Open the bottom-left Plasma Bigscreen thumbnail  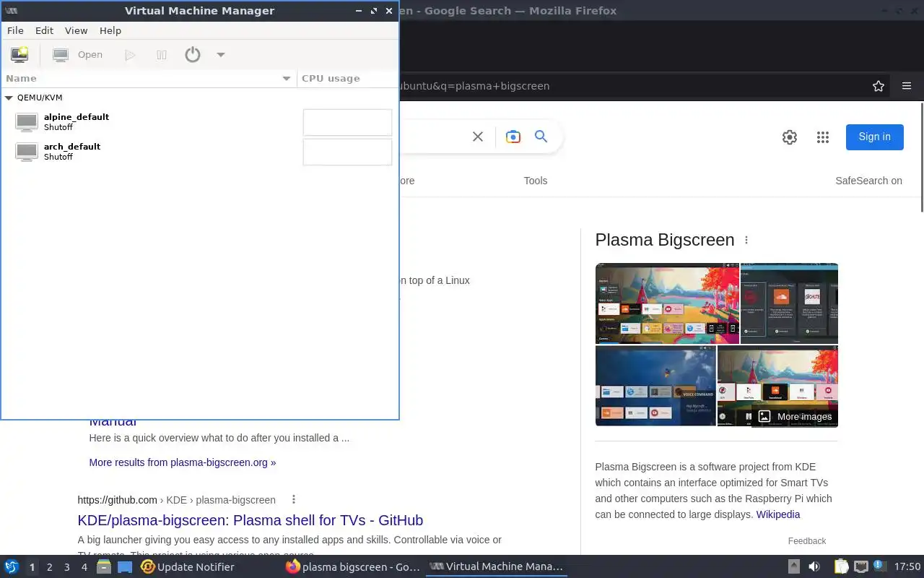[655, 386]
